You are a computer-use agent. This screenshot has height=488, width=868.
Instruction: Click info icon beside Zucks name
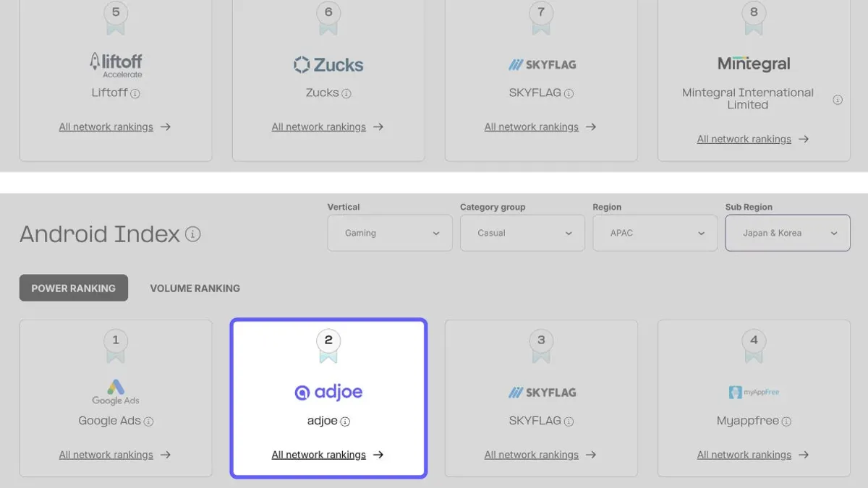tap(346, 93)
